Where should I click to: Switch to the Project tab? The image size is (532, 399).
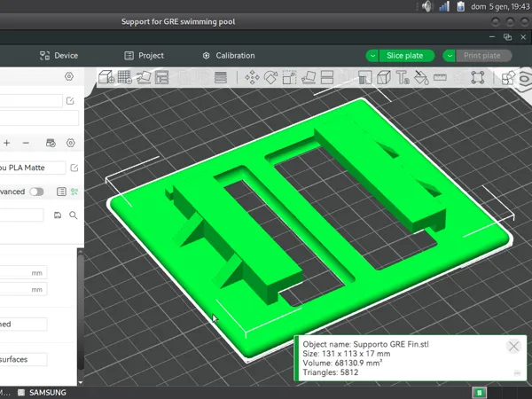pyautogui.click(x=144, y=56)
